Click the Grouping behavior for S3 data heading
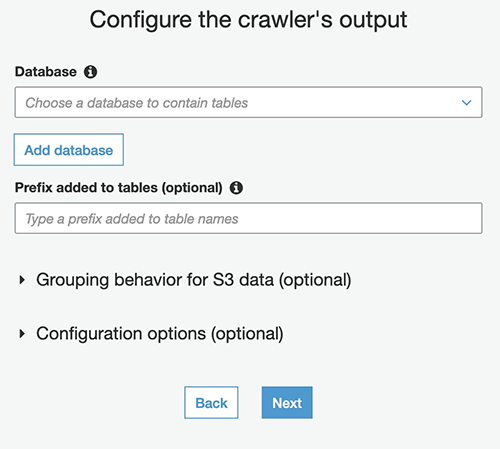 tap(194, 280)
